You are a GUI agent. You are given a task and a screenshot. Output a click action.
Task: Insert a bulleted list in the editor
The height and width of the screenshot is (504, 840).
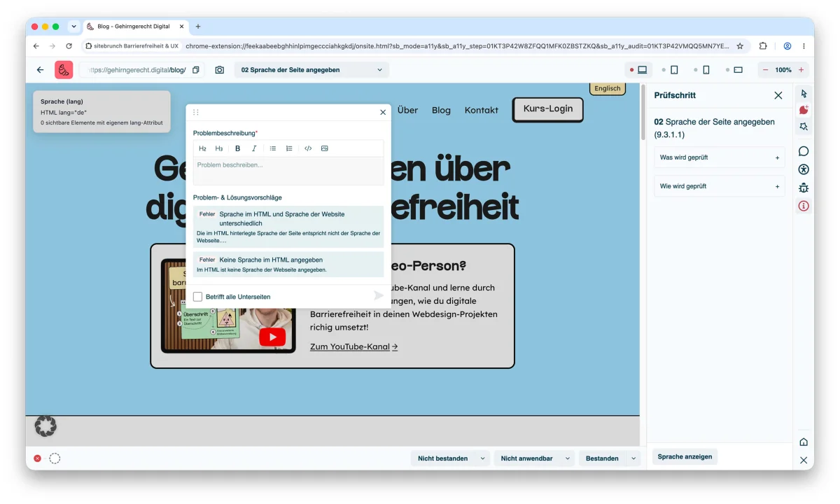[273, 148]
